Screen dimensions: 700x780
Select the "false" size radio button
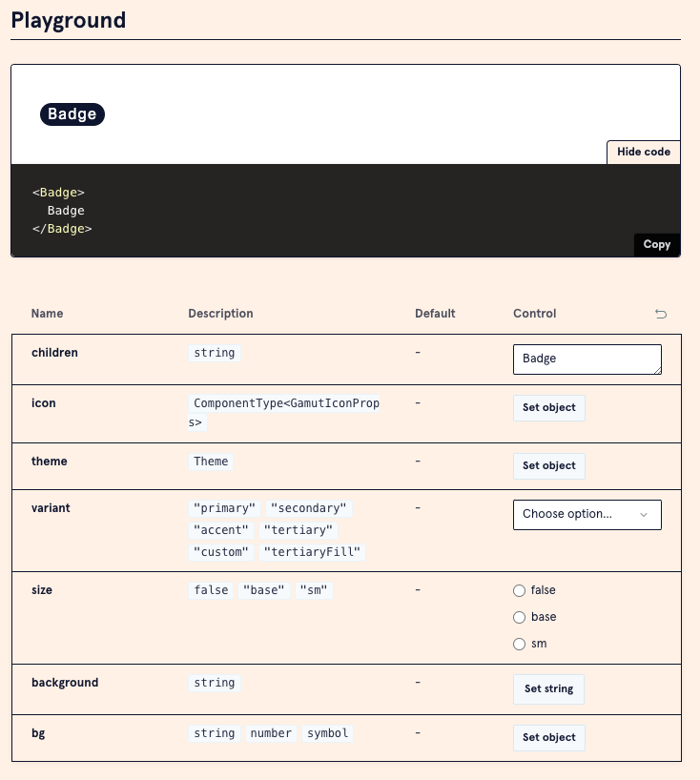coord(520,590)
